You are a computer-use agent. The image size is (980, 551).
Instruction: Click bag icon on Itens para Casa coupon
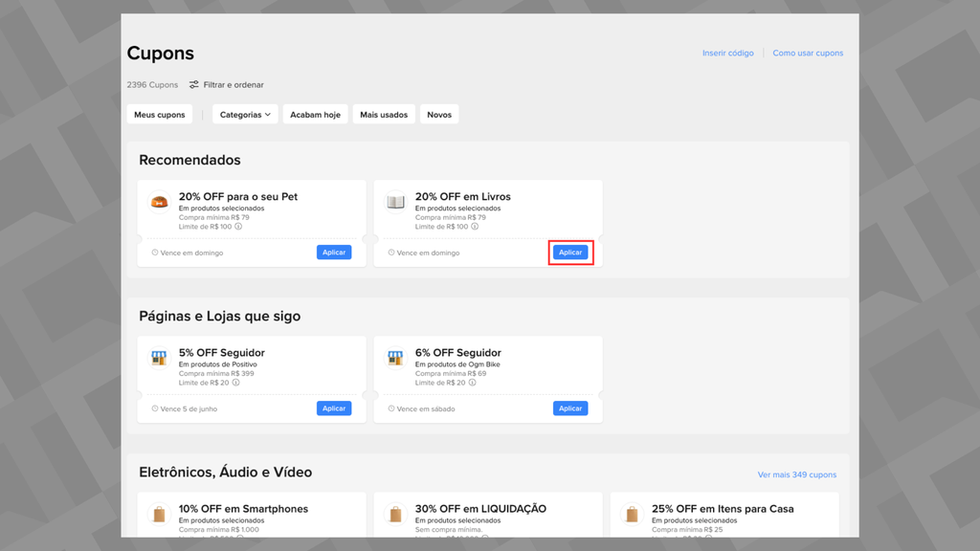pos(632,514)
